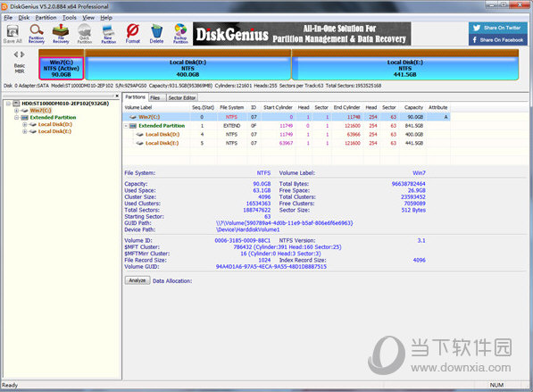Screen dimensions: 533x392
Task: Click the Save All toolbar icon
Action: coord(12,34)
